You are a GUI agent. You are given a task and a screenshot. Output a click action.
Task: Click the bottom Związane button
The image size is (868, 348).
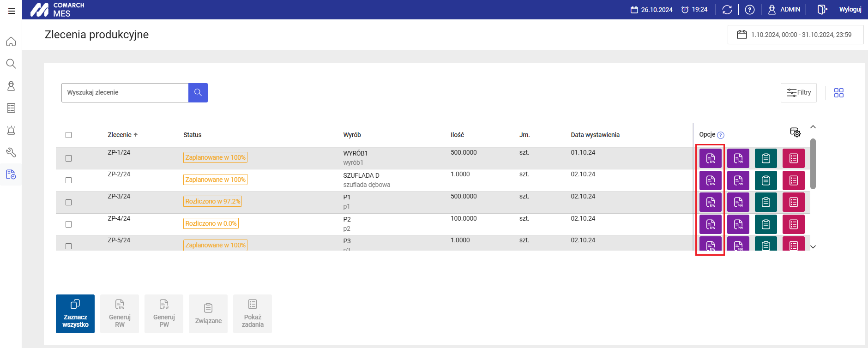(208, 314)
